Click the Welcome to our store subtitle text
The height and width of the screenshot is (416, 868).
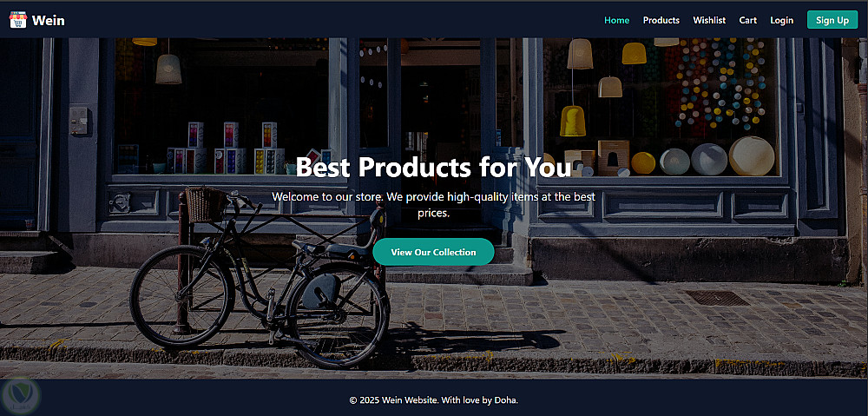coord(433,204)
